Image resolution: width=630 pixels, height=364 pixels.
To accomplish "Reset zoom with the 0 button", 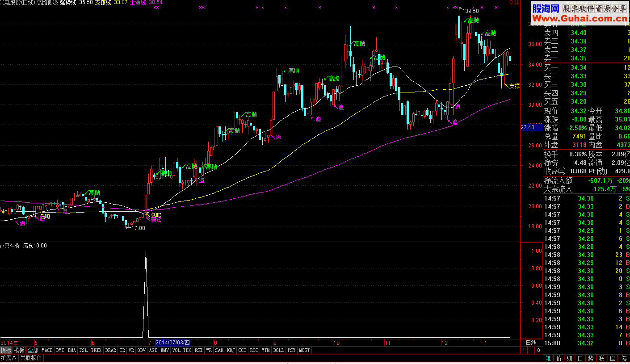I will click(538, 350).
